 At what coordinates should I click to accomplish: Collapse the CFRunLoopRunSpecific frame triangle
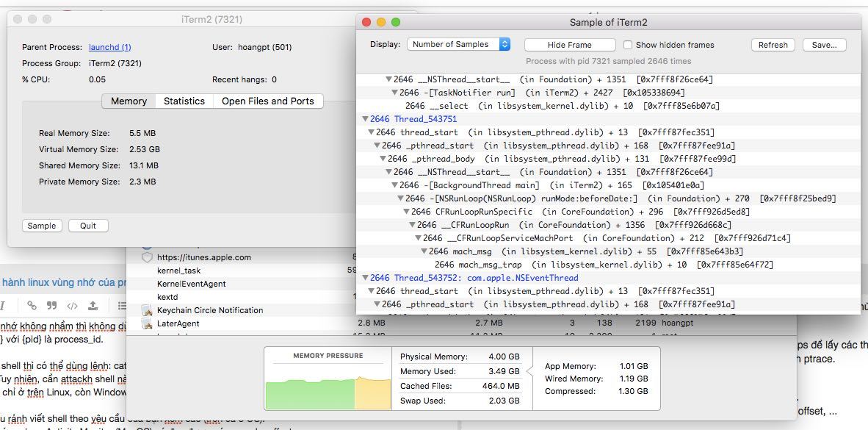point(406,212)
